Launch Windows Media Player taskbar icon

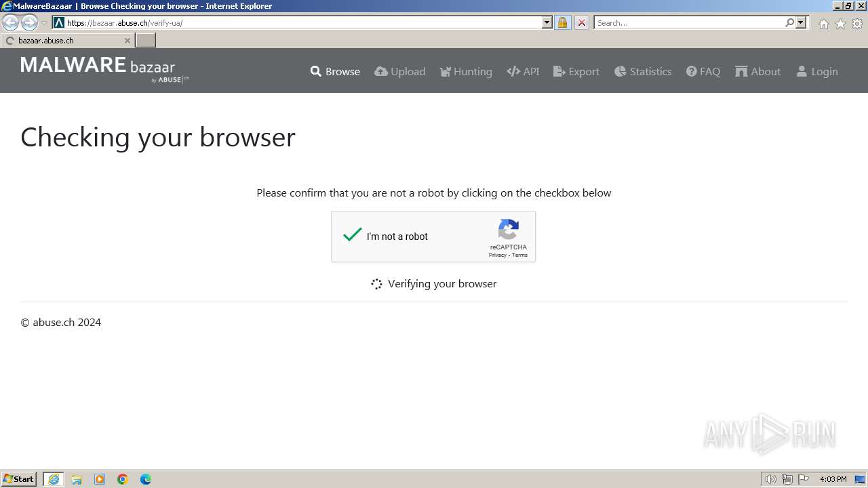click(100, 479)
